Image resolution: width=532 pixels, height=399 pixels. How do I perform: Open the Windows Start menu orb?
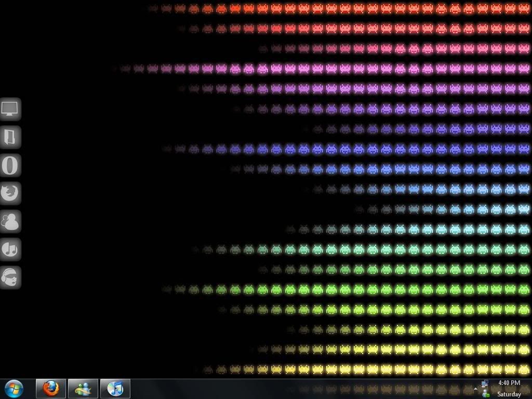pos(14,388)
